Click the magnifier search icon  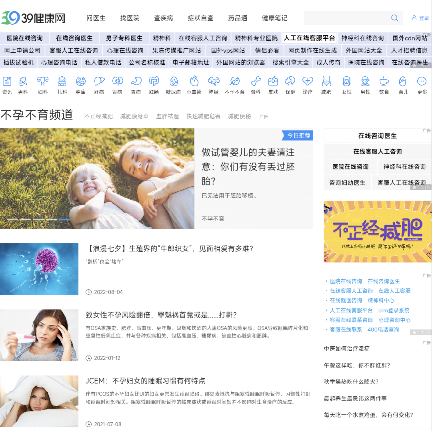(x=394, y=18)
